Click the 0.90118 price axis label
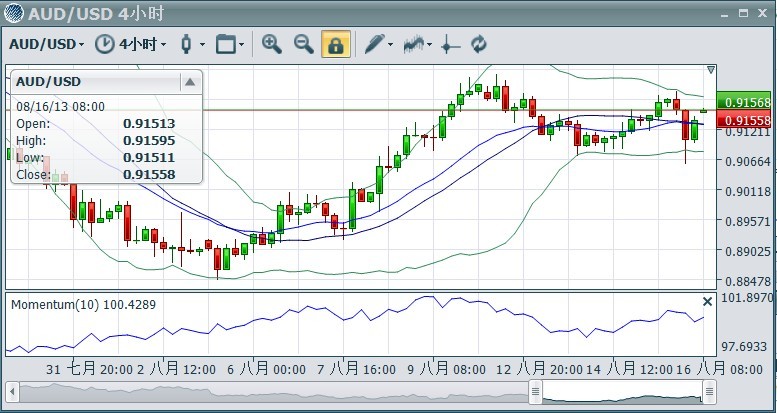The image size is (777, 413). [x=748, y=191]
